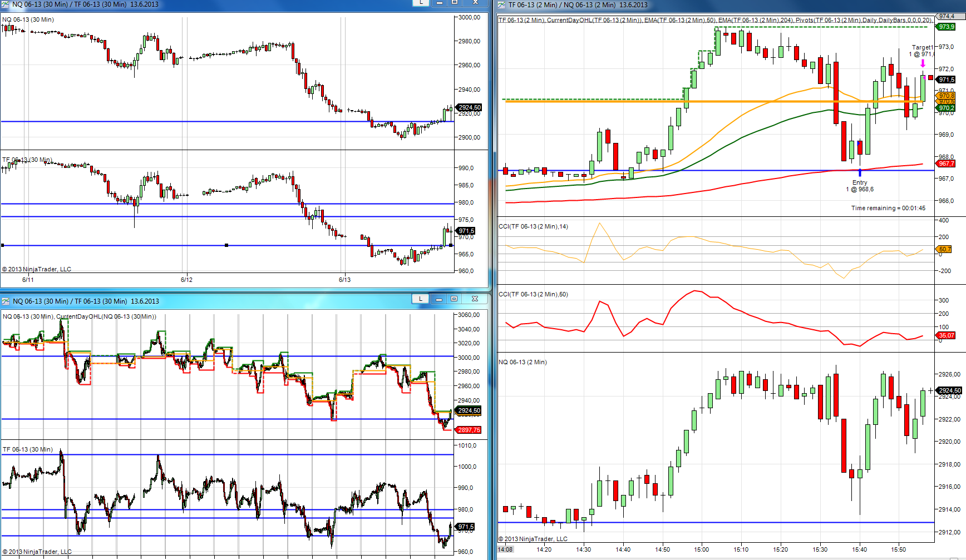The width and height of the screenshot is (966, 560).
Task: Click the 6/12 date label on the top-left time axis
Action: click(186, 280)
